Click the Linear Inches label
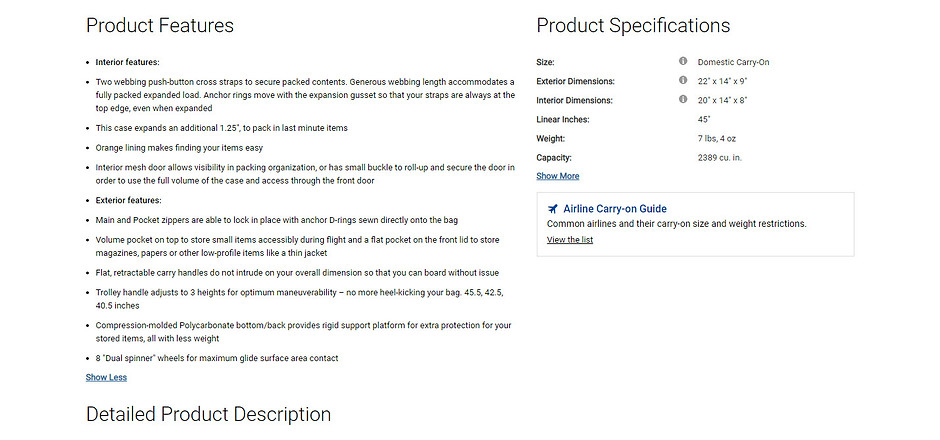Screen dimensions: 940x440 coord(563,120)
